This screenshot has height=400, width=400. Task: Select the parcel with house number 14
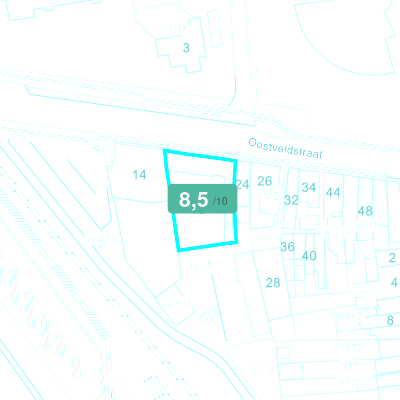tap(139, 174)
